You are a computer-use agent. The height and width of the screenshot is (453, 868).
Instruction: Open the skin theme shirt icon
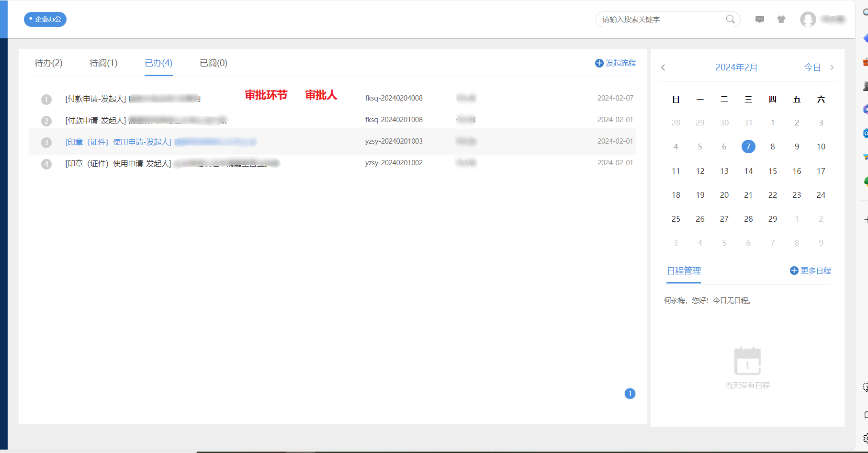point(781,19)
